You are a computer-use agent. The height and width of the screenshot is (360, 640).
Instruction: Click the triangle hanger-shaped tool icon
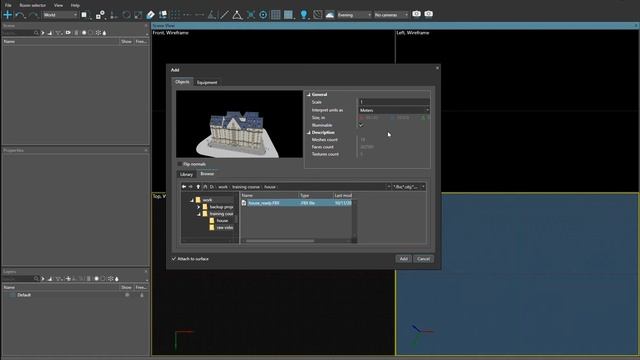(237, 15)
